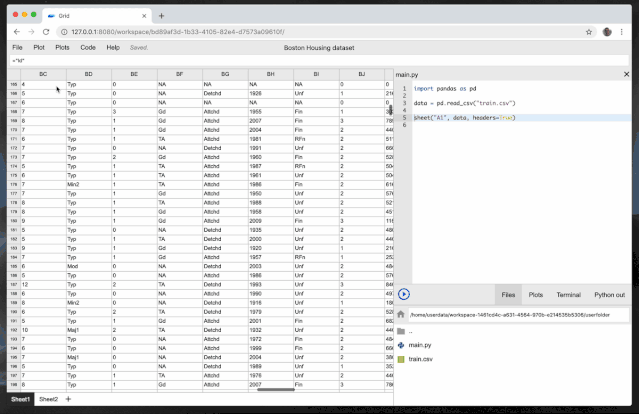Close the Grid browser tab

pyautogui.click(x=144, y=16)
